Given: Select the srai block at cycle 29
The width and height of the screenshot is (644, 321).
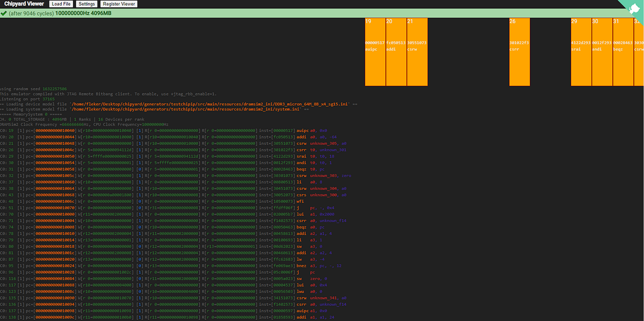Looking at the screenshot, I should (x=581, y=52).
